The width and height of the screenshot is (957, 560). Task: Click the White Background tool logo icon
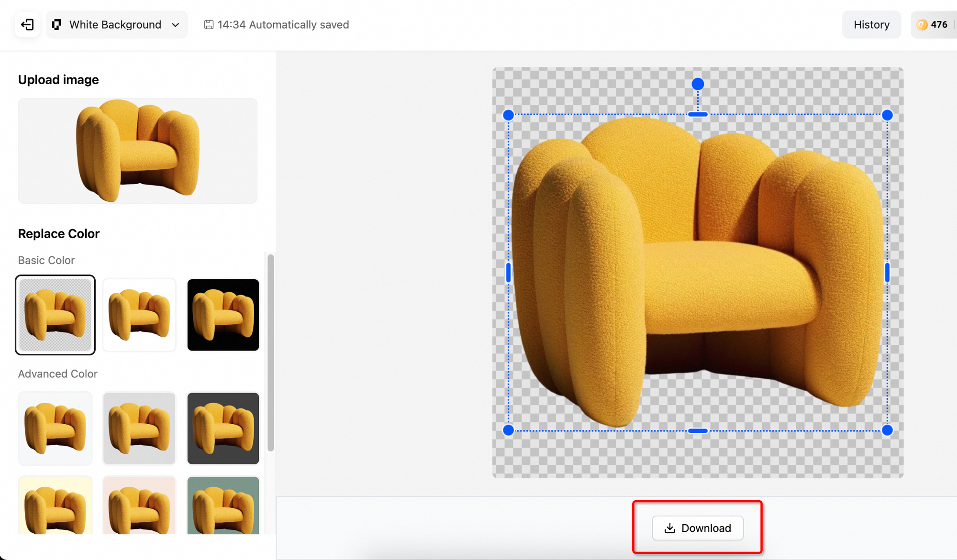56,24
